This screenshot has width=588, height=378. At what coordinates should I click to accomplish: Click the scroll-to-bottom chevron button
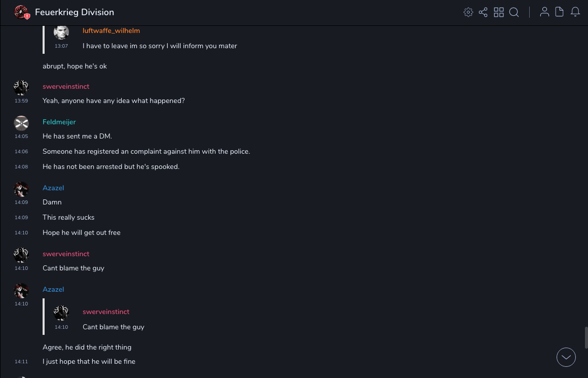pyautogui.click(x=566, y=357)
